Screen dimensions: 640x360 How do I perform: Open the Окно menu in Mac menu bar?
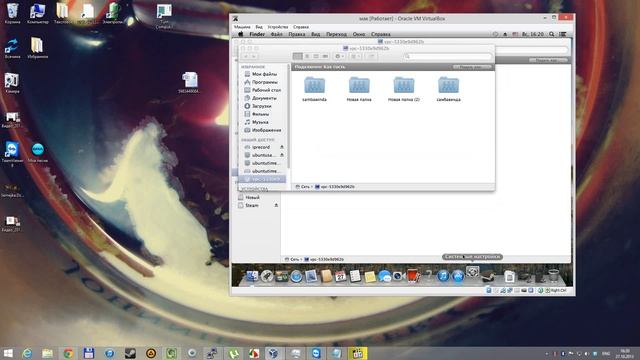click(x=359, y=34)
